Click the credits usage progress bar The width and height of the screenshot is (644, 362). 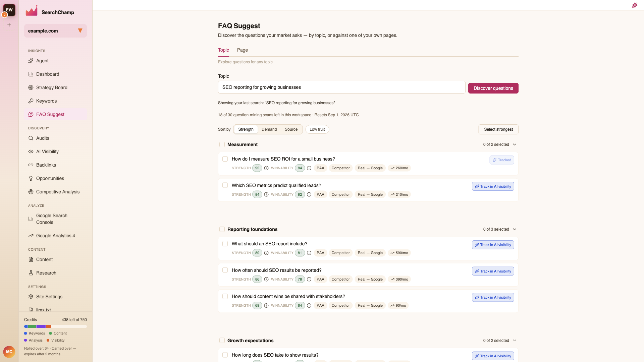tap(55, 326)
